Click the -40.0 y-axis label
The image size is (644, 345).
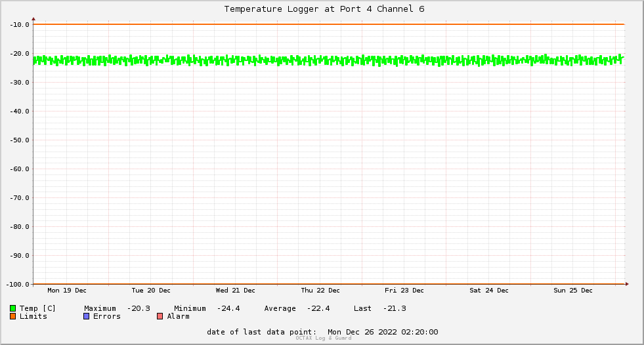point(20,111)
